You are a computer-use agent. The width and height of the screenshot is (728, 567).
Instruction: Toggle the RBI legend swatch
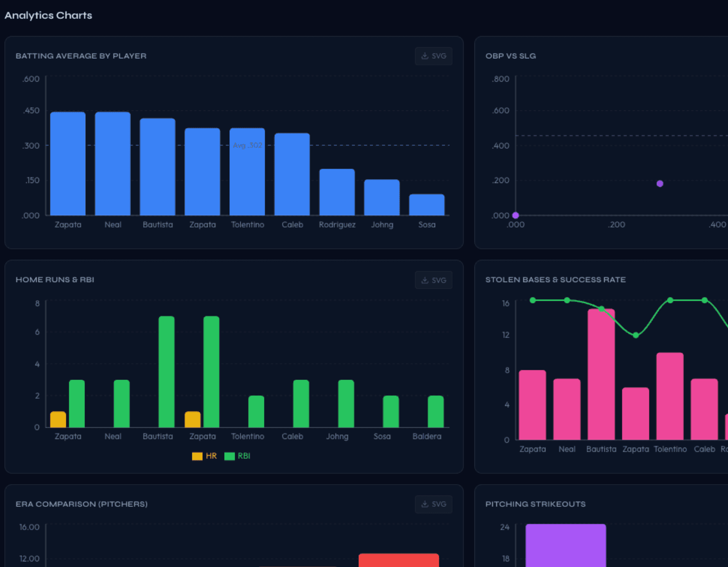click(x=229, y=456)
